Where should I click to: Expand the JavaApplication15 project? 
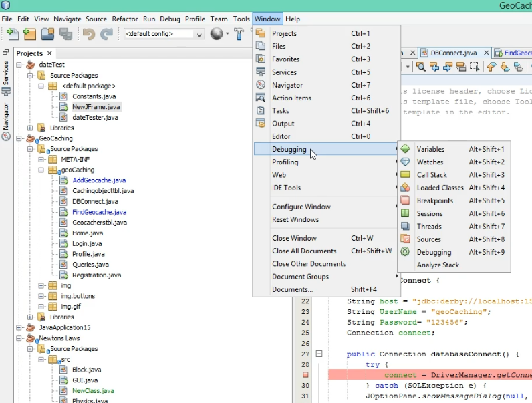pyautogui.click(x=19, y=327)
